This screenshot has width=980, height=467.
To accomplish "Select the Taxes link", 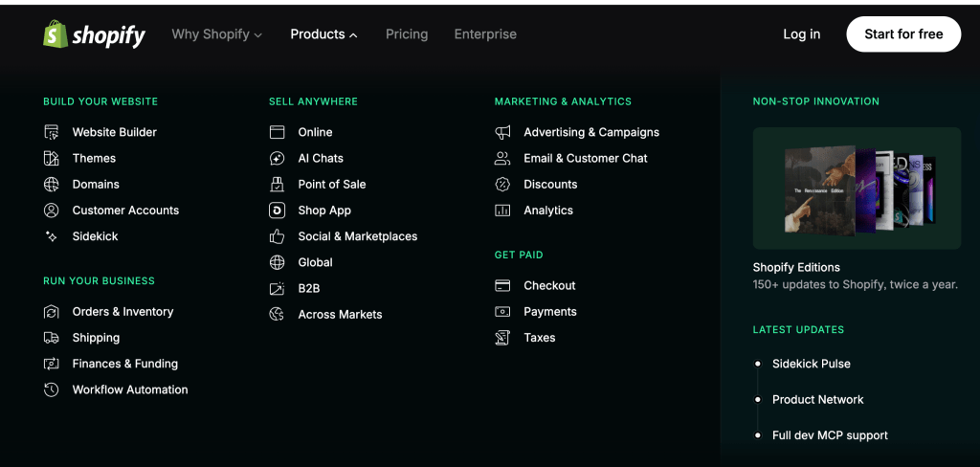I will pos(540,338).
